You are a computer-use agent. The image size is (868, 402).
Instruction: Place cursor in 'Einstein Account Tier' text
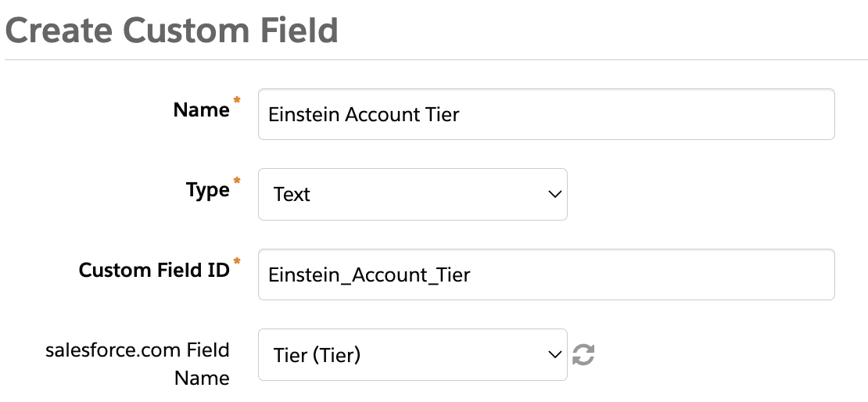coord(364,115)
